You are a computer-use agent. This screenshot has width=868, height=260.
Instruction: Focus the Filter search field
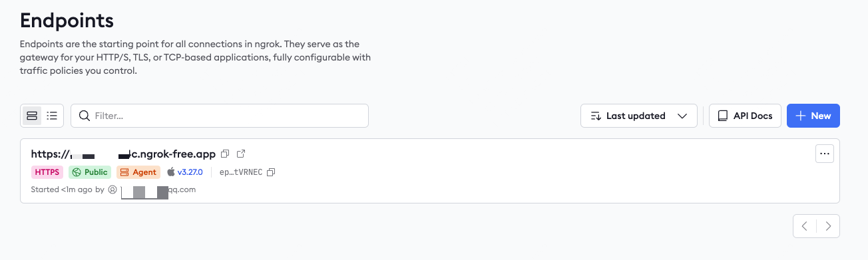click(x=220, y=116)
